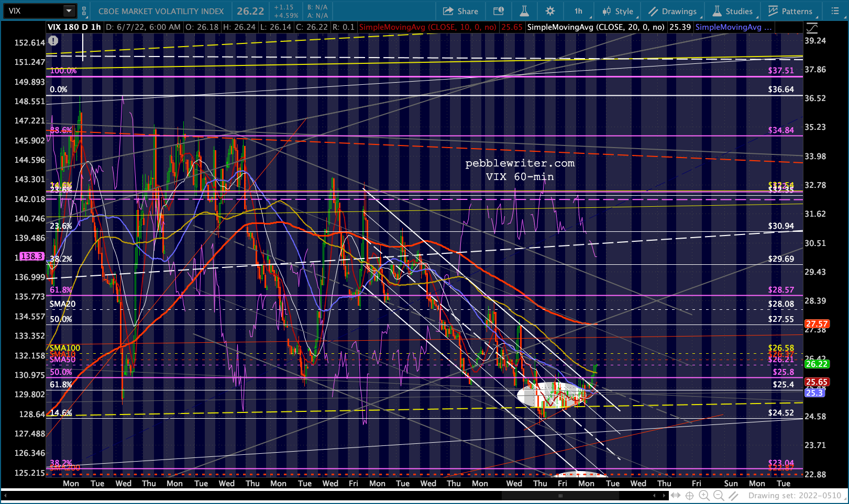Open the Share menu
This screenshot has height=504, width=849.
pyautogui.click(x=460, y=11)
